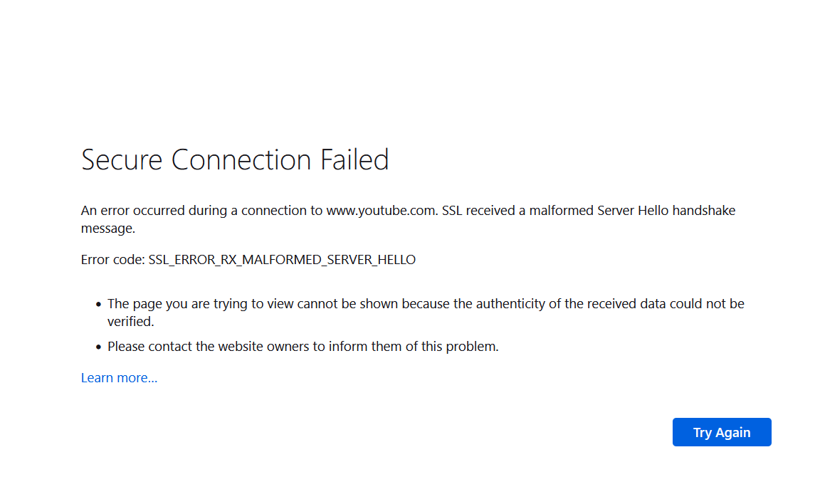Image resolution: width=820 pixels, height=504 pixels.
Task: Click the second bullet point marker
Action: pyautogui.click(x=98, y=348)
